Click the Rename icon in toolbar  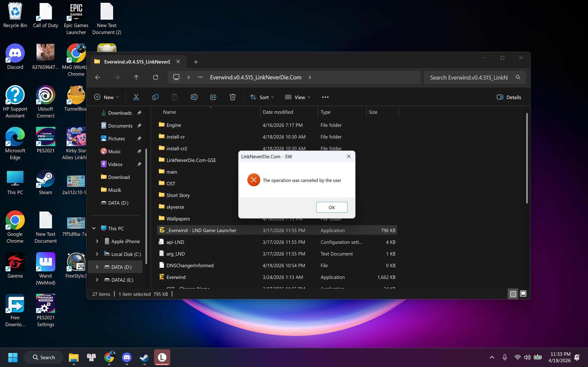click(x=194, y=97)
